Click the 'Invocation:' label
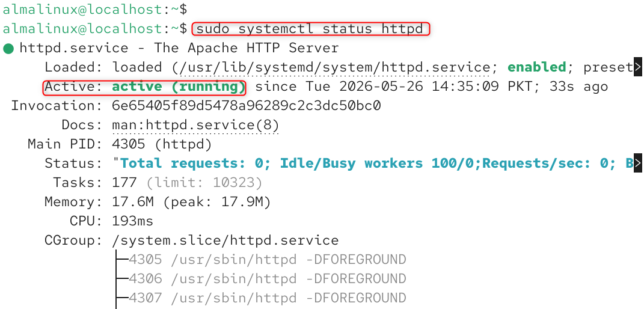 point(57,106)
